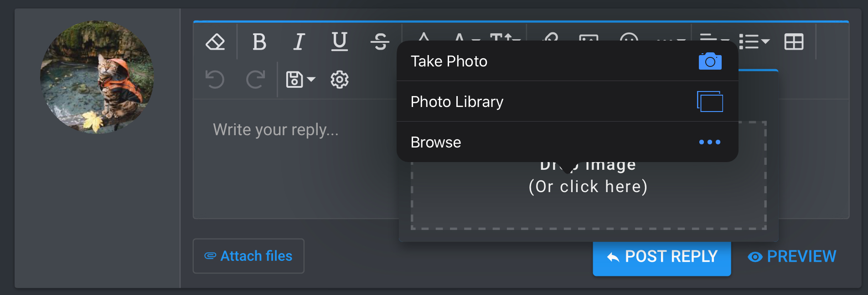
Task: Toggle underline formatting
Action: (x=339, y=42)
